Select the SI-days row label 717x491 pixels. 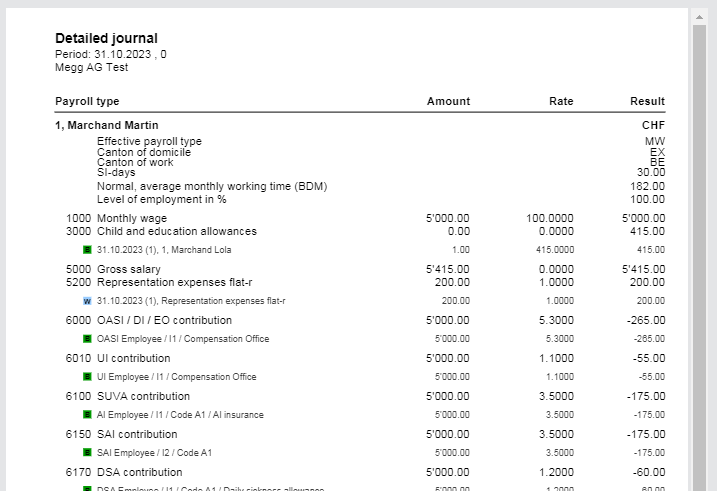(116, 172)
